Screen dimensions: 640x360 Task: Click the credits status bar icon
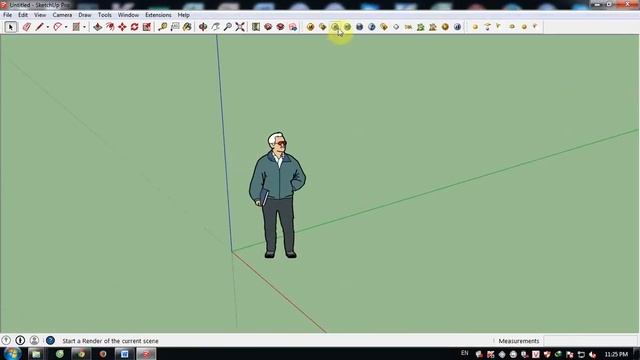pyautogui.click(x=20, y=340)
